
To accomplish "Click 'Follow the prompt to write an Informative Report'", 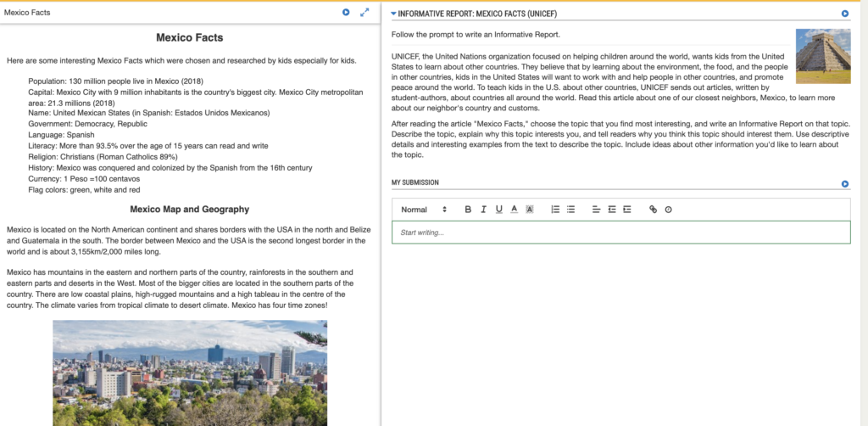I will [476, 34].
